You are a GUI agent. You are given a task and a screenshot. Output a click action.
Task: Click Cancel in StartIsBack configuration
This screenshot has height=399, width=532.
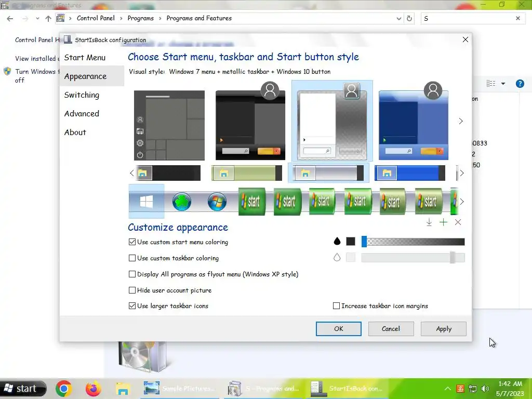pos(391,329)
